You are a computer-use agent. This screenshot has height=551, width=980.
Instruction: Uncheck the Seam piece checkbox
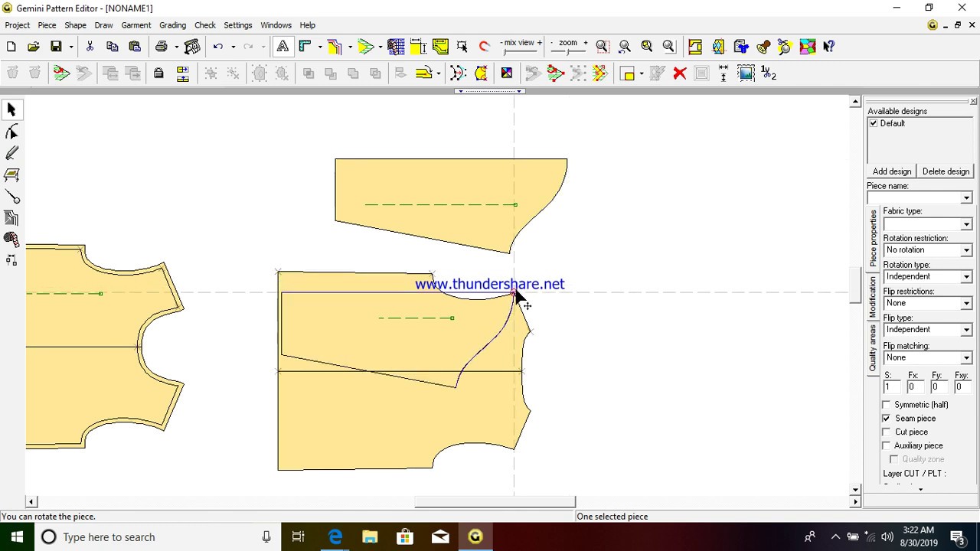click(887, 419)
